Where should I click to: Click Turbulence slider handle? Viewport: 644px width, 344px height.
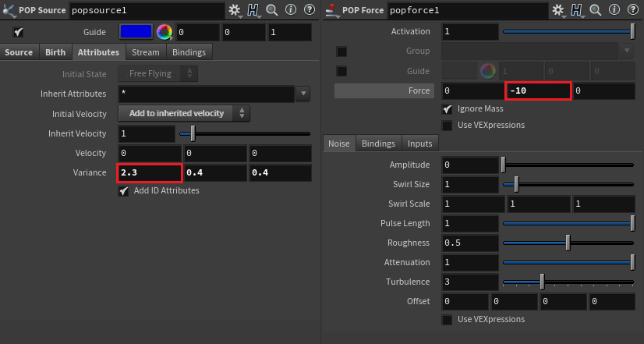coord(542,282)
